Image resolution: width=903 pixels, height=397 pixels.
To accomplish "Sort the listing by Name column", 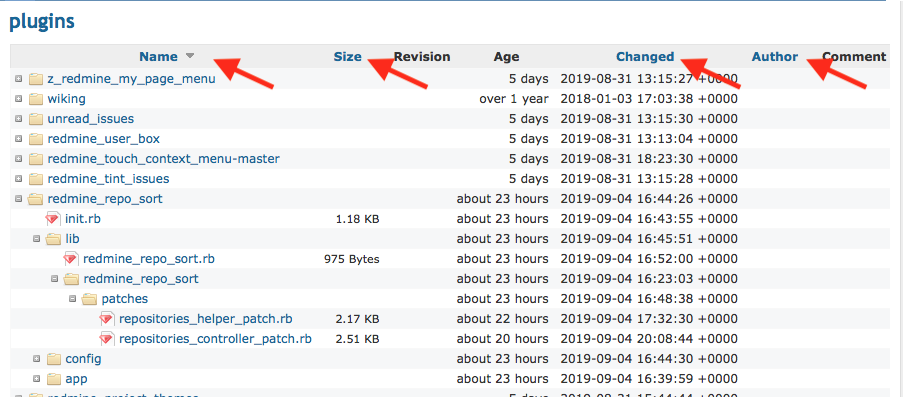I will 158,56.
